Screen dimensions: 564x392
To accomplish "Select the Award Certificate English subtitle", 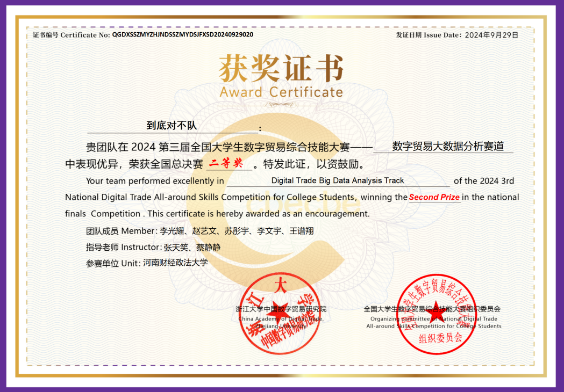I will (281, 92).
